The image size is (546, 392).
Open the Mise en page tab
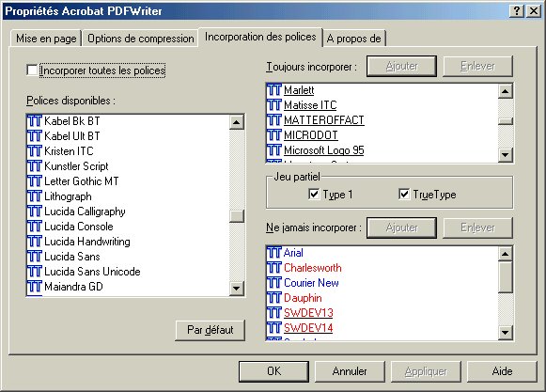46,39
